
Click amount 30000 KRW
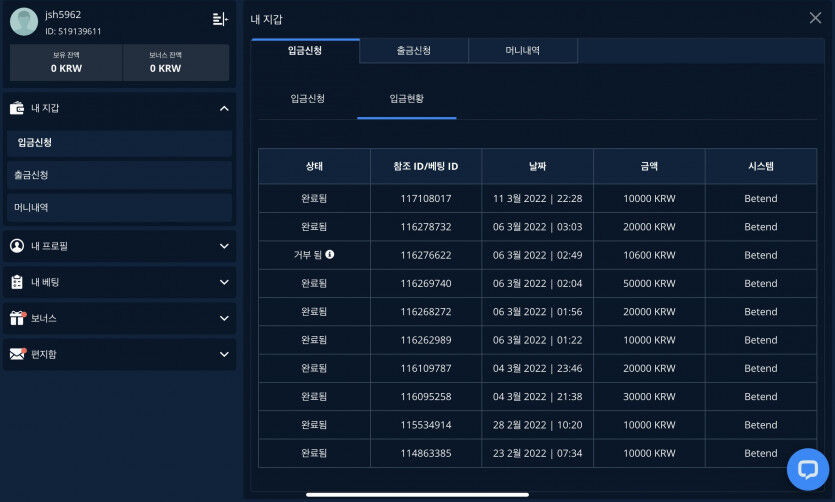pyautogui.click(x=649, y=397)
